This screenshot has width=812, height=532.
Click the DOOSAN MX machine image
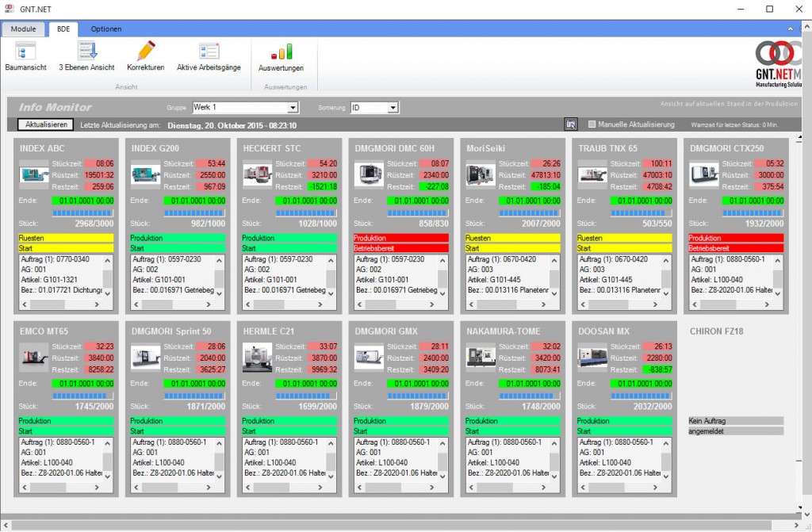[x=592, y=358]
